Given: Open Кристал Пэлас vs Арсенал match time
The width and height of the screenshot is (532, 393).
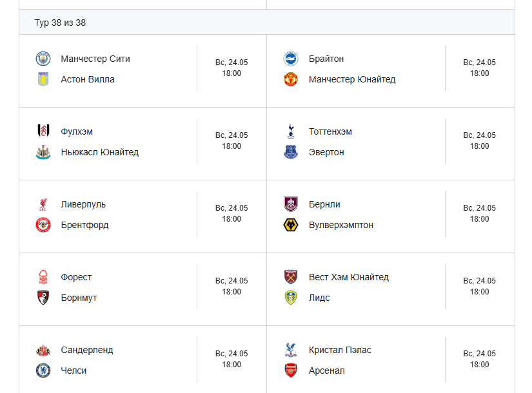Looking at the screenshot, I should [x=479, y=365].
